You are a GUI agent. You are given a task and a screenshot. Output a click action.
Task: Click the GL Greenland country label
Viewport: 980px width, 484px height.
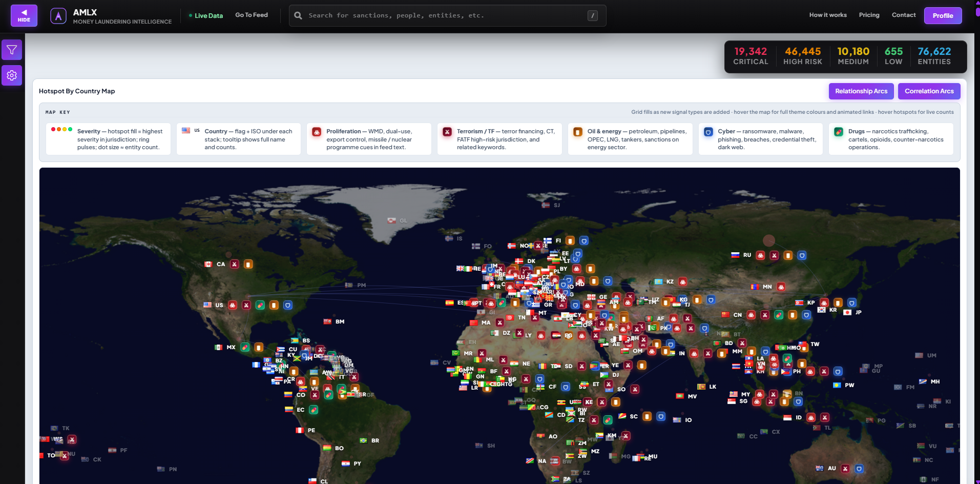[404, 220]
